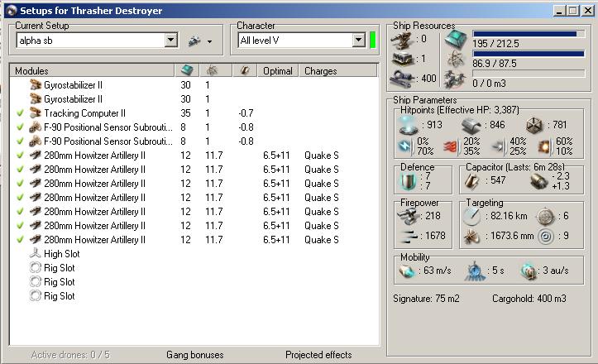Click the volley damage icon showing 1678

pyautogui.click(x=408, y=237)
